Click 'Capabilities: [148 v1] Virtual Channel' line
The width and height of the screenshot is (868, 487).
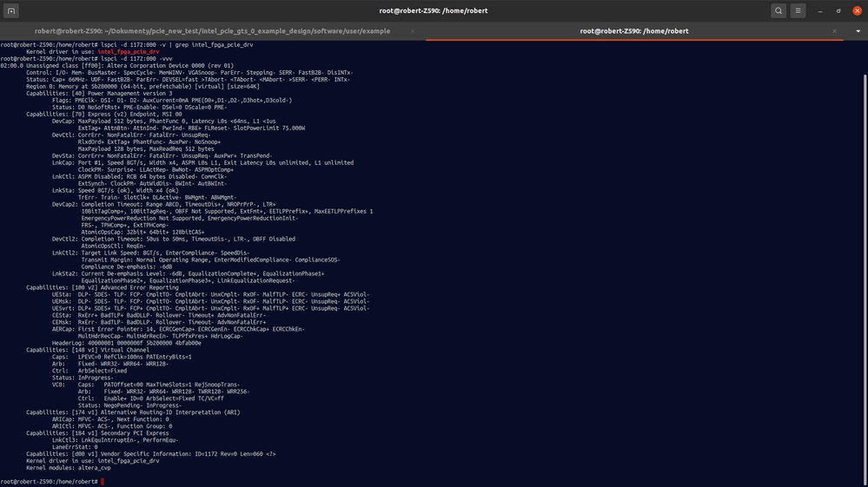tap(88, 350)
